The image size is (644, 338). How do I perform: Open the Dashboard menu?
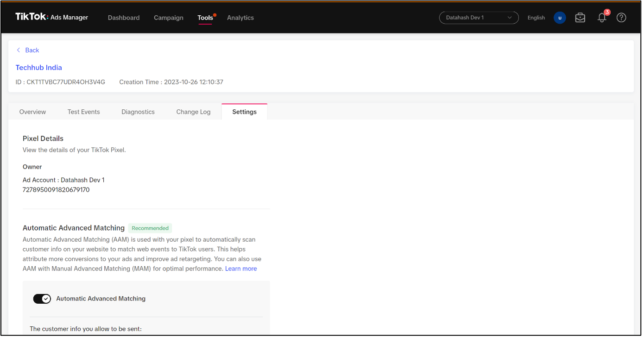click(x=124, y=18)
